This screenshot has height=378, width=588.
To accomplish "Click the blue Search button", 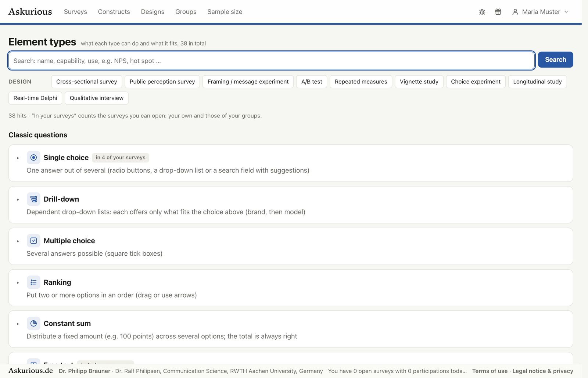I will point(555,60).
